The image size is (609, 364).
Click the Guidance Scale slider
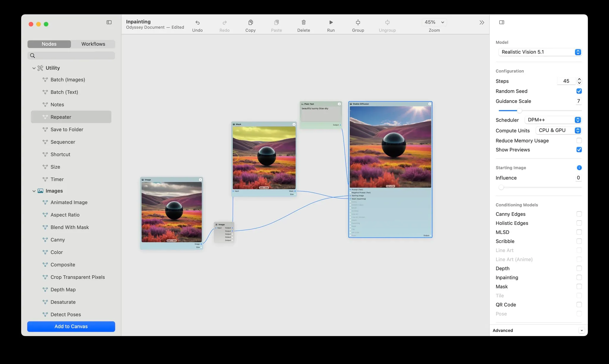pos(540,111)
